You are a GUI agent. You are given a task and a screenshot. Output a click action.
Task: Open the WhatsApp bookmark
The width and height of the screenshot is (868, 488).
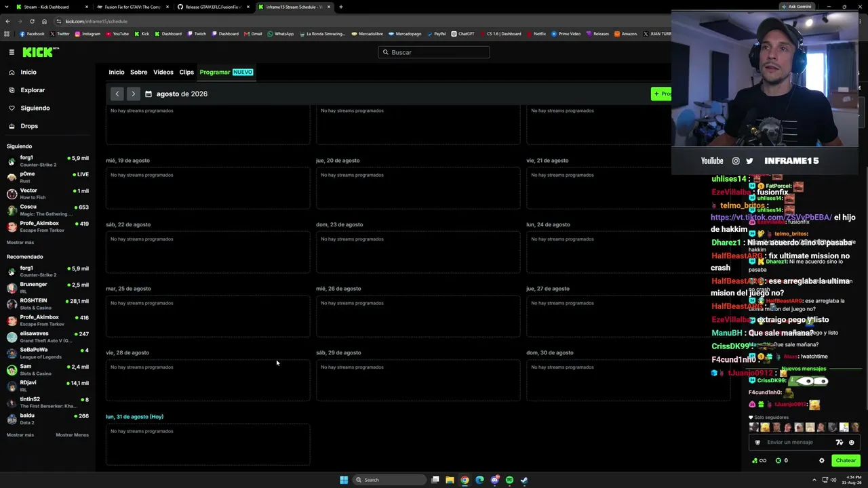(x=281, y=34)
